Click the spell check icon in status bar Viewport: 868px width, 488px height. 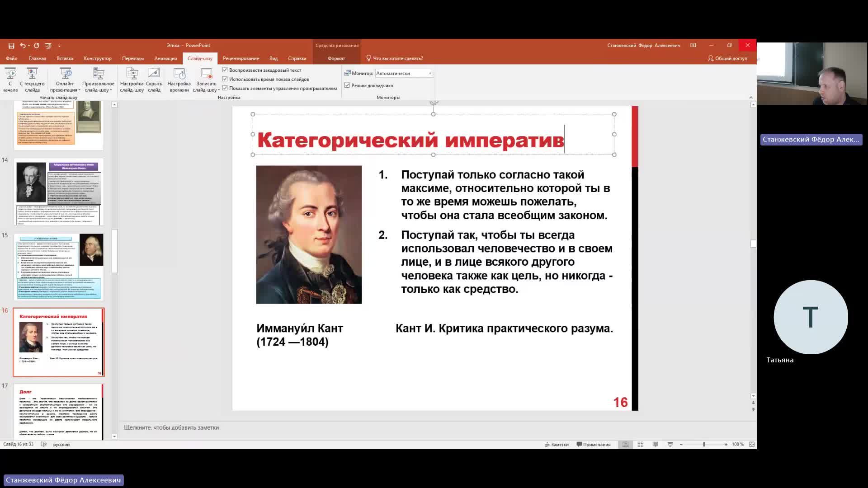[x=44, y=445]
